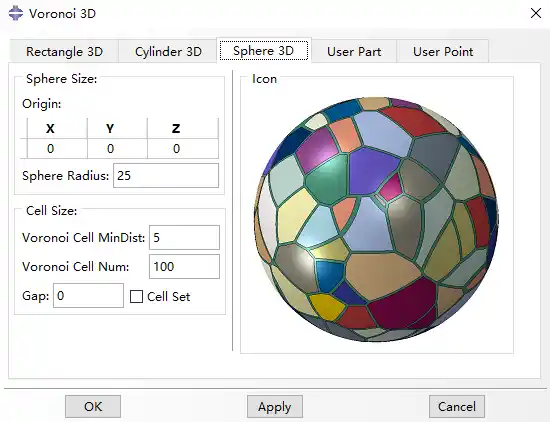Image resolution: width=550 pixels, height=422 pixels.
Task: Click the Voronoi 3D title icon
Action: [16, 13]
